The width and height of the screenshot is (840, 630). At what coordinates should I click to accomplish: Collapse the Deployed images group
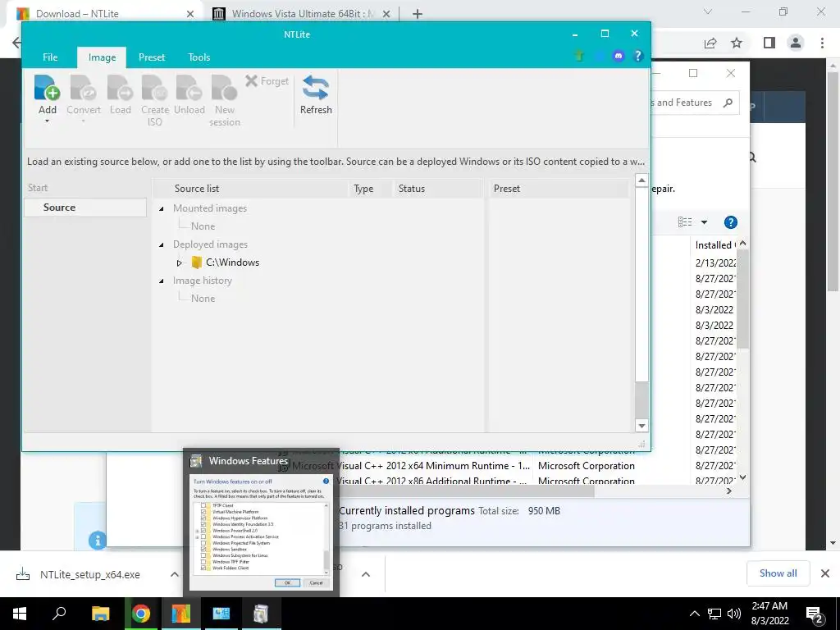coord(162,244)
